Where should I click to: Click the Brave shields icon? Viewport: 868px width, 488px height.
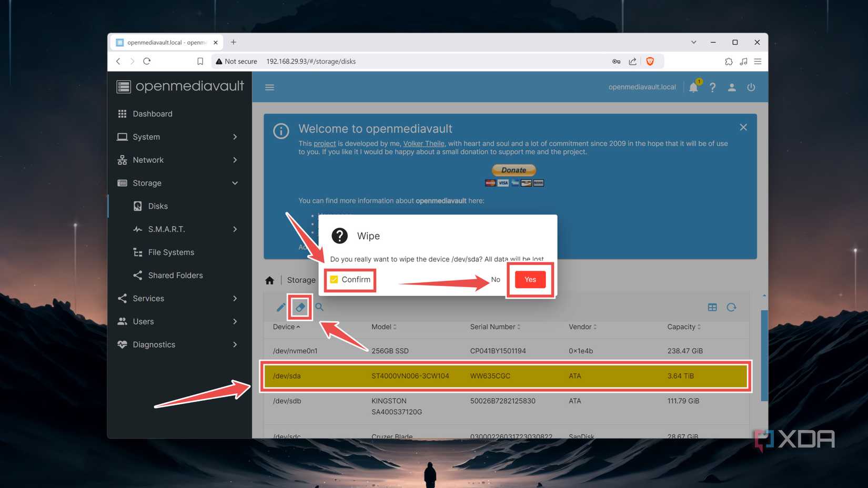point(650,62)
